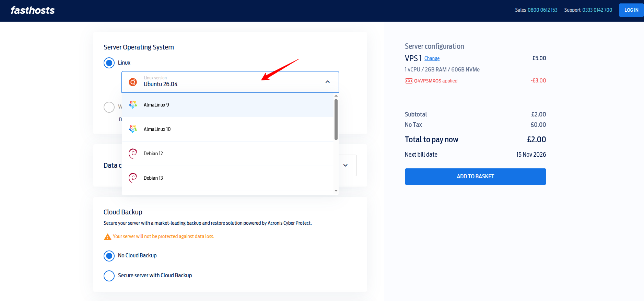Click the AlmaLinux 10 logo icon
The image size is (644, 301).
tap(133, 129)
